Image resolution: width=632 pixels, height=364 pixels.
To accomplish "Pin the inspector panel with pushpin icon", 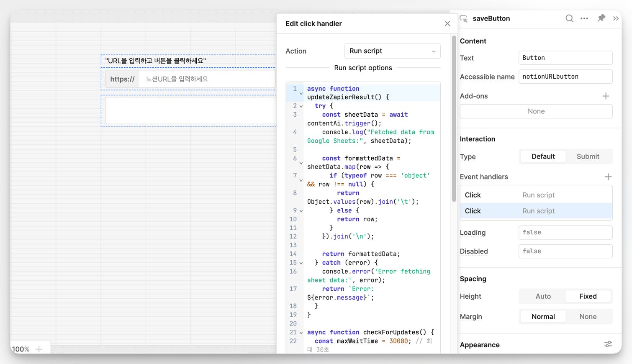I will (601, 18).
